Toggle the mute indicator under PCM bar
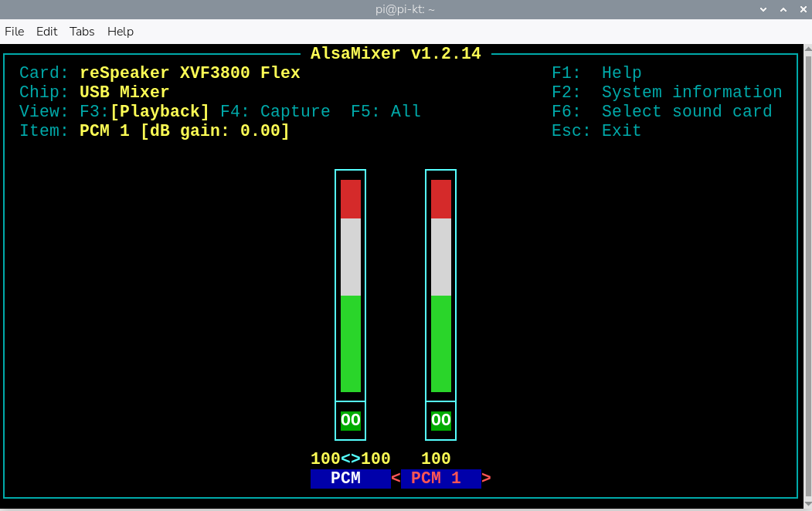The width and height of the screenshot is (812, 511). click(351, 421)
